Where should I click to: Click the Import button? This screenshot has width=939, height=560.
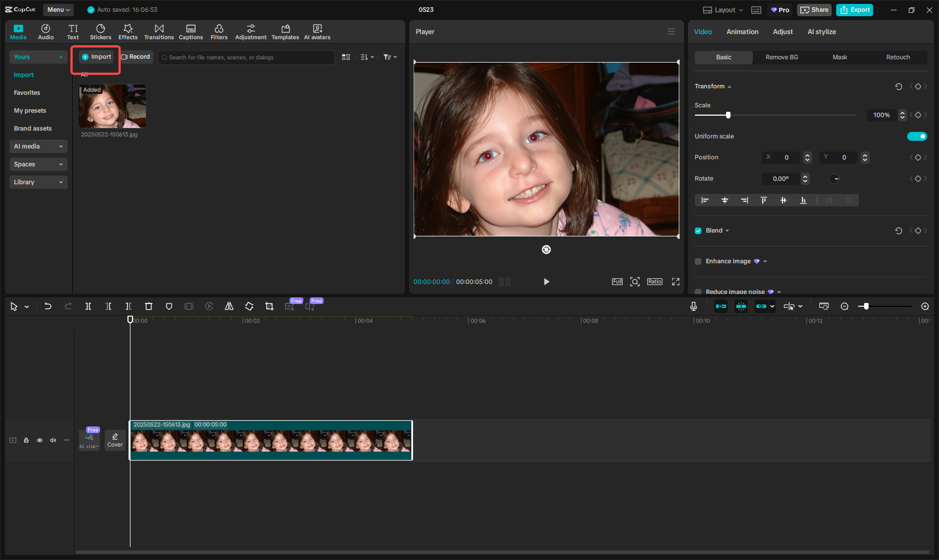coord(95,56)
